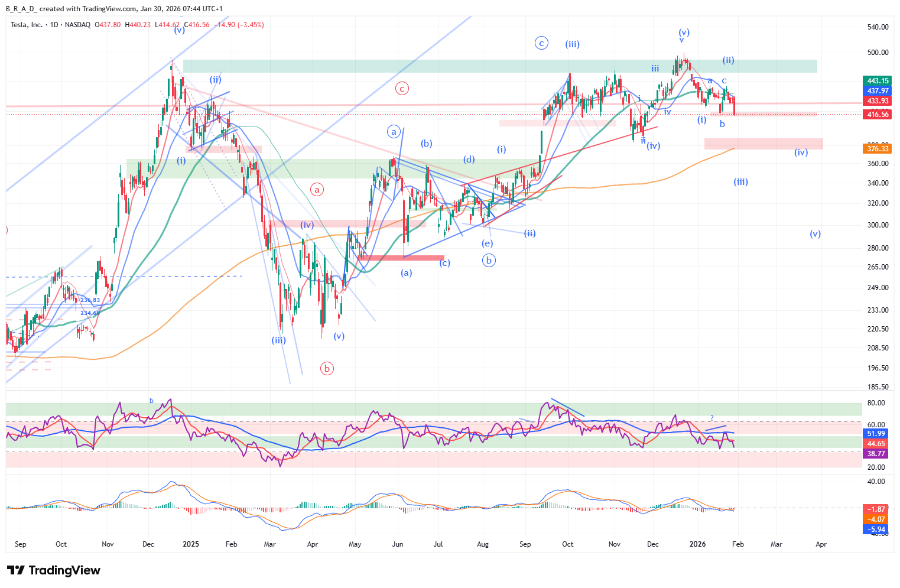Click the blue -5.94 MACD value label
Image resolution: width=900 pixels, height=588 pixels.
[x=876, y=529]
